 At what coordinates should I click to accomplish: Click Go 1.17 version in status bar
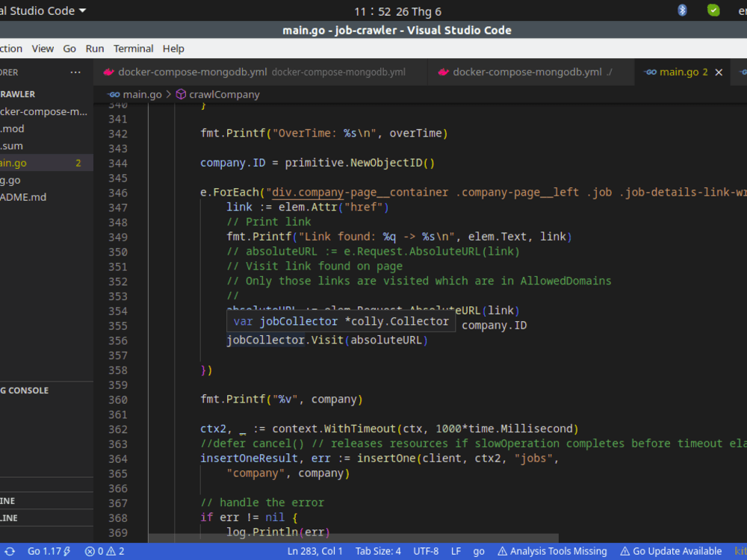point(49,552)
